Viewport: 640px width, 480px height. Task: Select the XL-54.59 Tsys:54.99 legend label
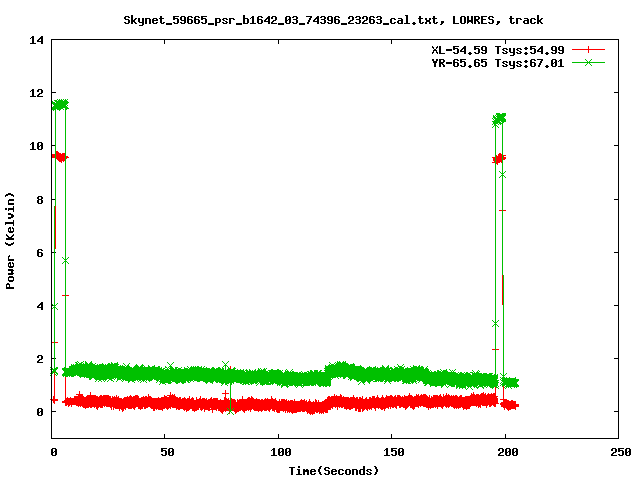(x=498, y=50)
